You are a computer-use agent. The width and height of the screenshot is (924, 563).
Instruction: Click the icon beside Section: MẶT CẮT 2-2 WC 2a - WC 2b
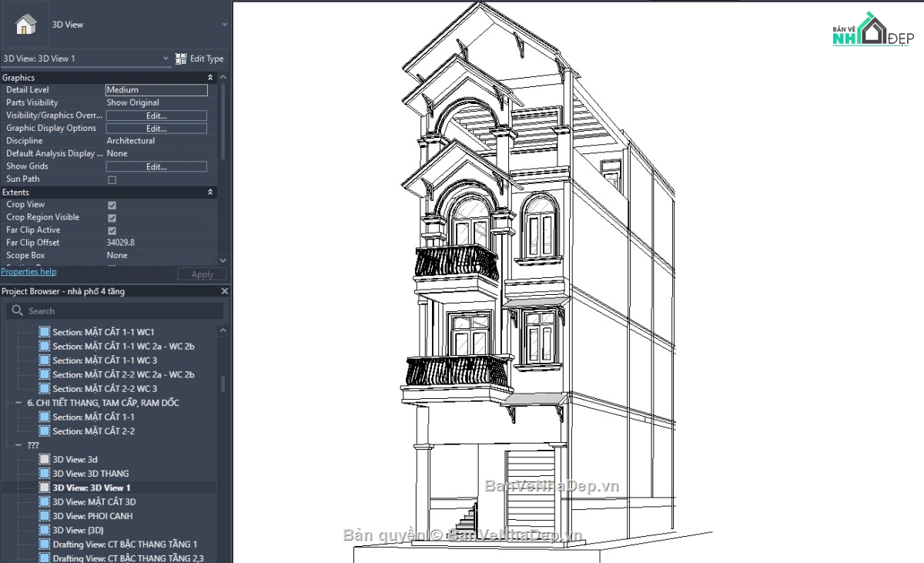[x=44, y=374]
